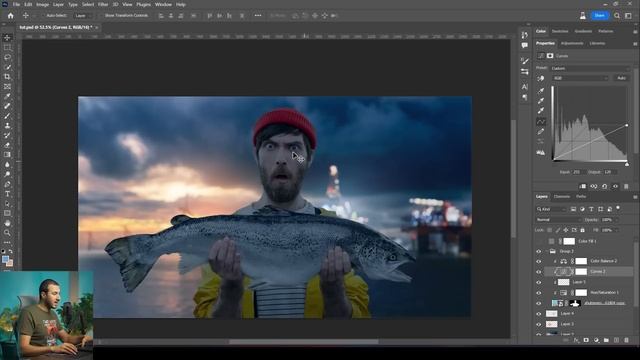Image resolution: width=640 pixels, height=360 pixels.
Task: Create new group folder icon in Layers panel
Action: pos(606,340)
